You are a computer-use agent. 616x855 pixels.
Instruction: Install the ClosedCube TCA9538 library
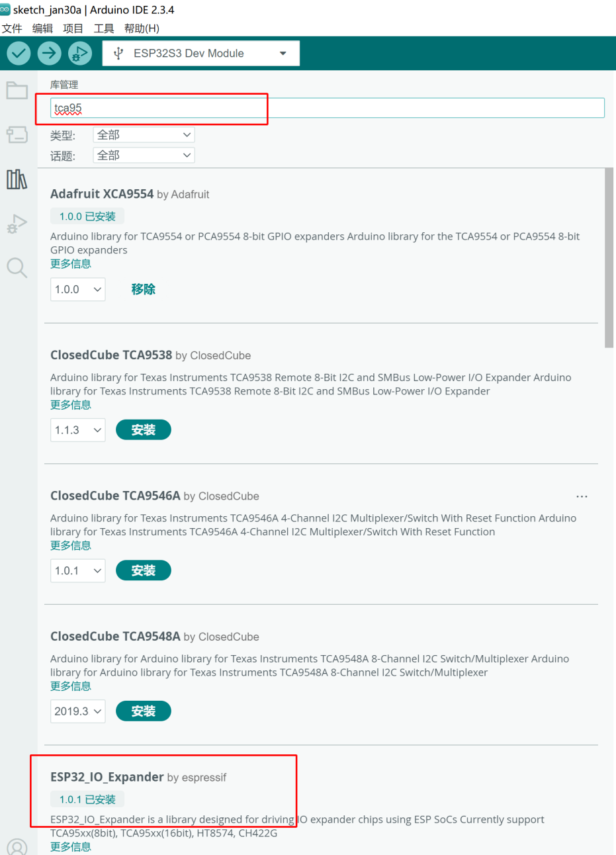144,430
